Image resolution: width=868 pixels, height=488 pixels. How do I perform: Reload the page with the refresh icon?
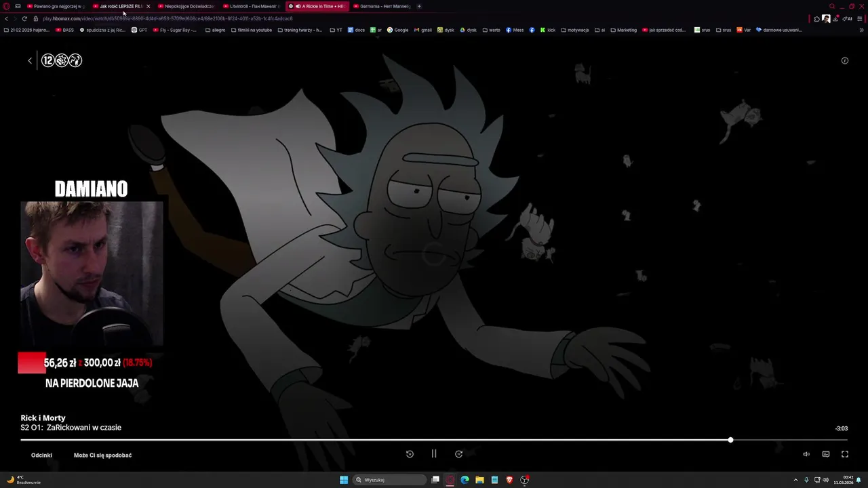coord(24,18)
